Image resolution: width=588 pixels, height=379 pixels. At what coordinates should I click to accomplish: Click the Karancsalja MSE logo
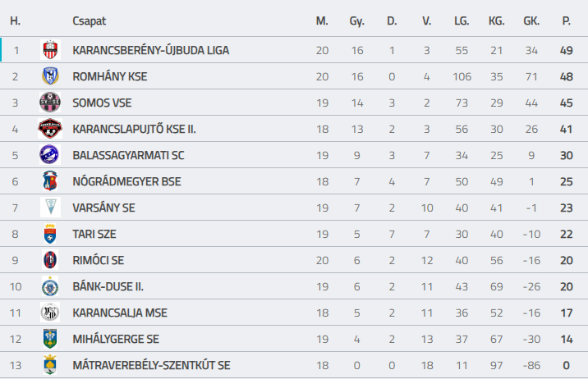(x=50, y=313)
